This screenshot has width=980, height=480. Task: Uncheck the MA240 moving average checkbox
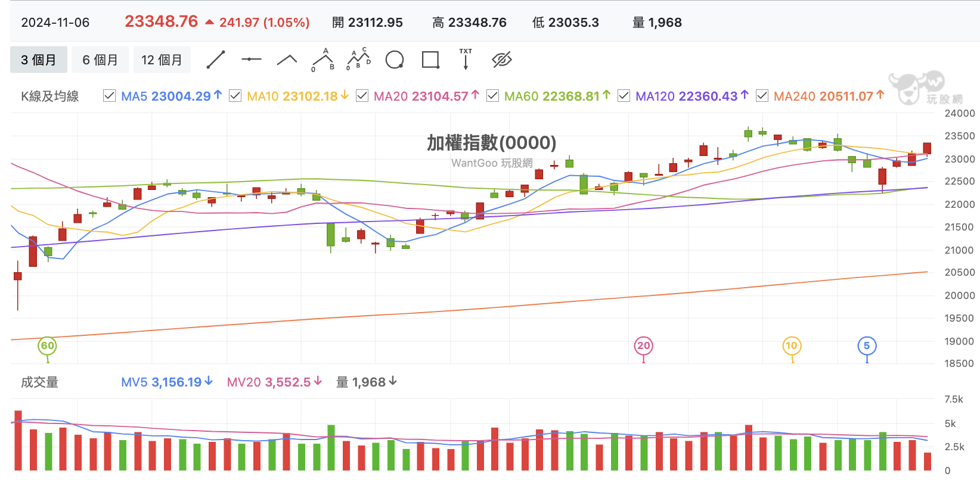point(762,96)
